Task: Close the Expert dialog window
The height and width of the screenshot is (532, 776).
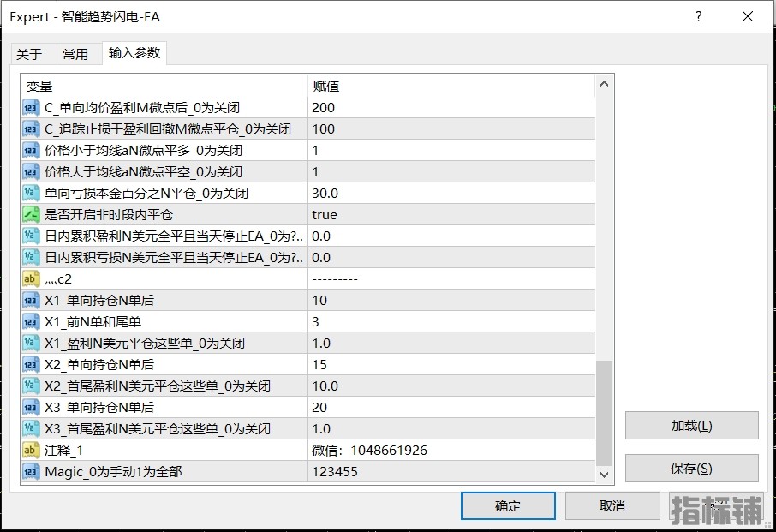Action: [748, 17]
